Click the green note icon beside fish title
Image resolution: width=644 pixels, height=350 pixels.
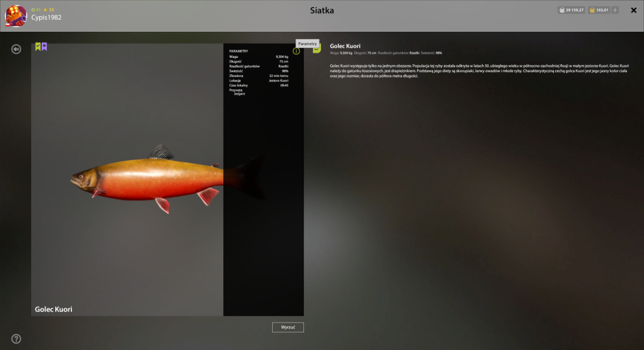coord(317,49)
